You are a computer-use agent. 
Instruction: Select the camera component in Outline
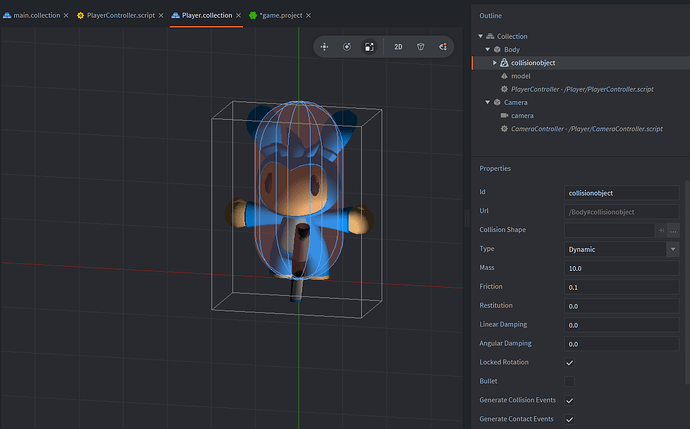click(522, 115)
